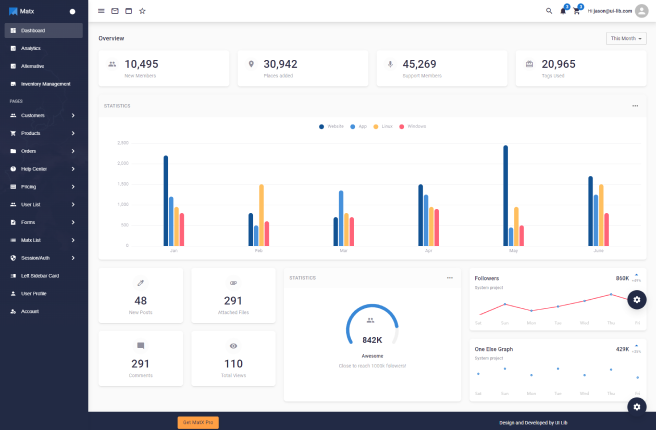Expand the Customers sidebar section
The image size is (656, 430).
click(44, 115)
